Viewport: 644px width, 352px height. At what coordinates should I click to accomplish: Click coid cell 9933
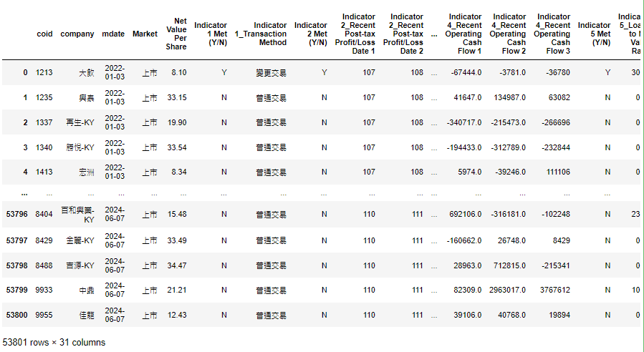(x=44, y=290)
